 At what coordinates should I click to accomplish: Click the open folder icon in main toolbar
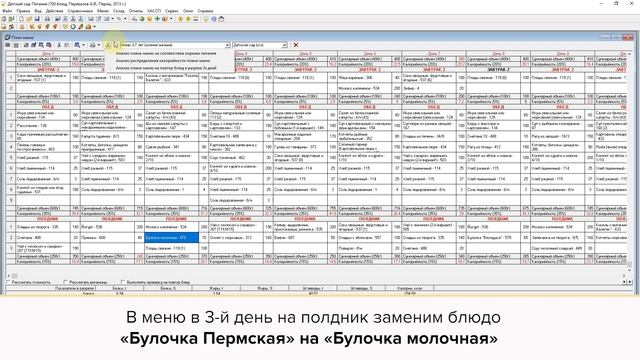click(29, 19)
